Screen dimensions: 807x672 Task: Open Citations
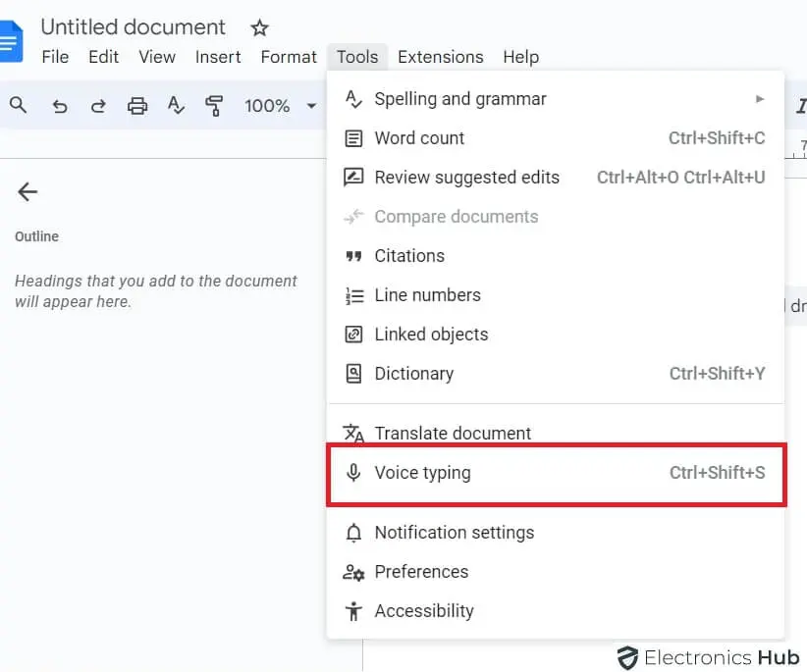pyautogui.click(x=556, y=255)
